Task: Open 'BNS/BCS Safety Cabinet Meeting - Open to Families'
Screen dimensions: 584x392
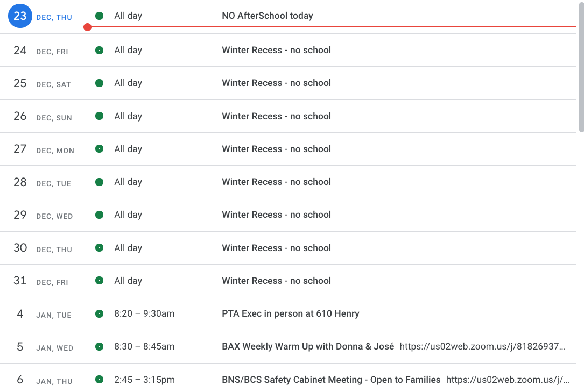Action: pyautogui.click(x=331, y=379)
